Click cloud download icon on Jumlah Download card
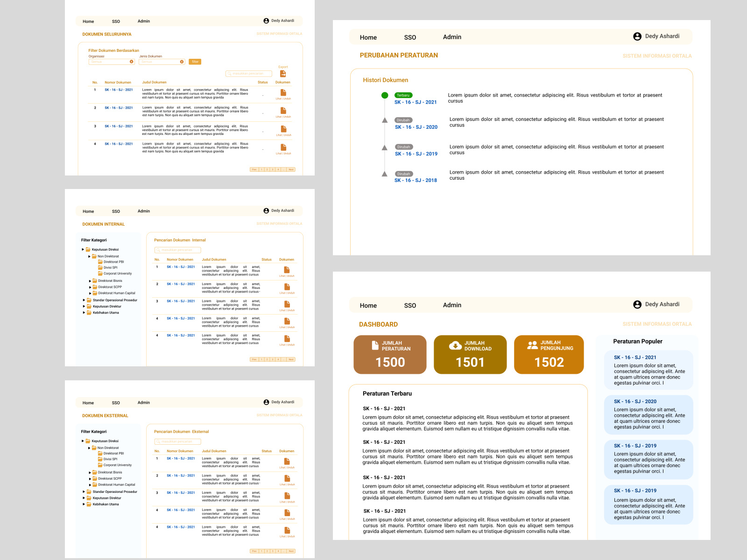The width and height of the screenshot is (747, 560). point(455,345)
